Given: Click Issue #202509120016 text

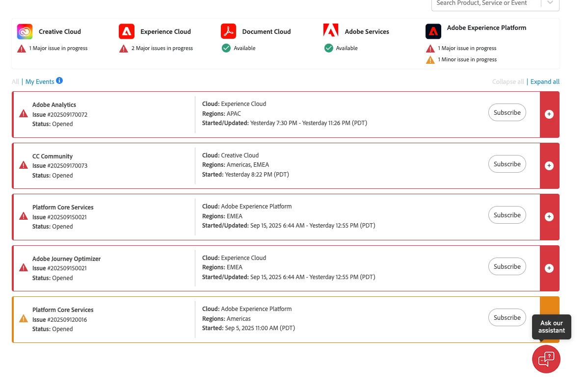Looking at the screenshot, I should coord(59,320).
